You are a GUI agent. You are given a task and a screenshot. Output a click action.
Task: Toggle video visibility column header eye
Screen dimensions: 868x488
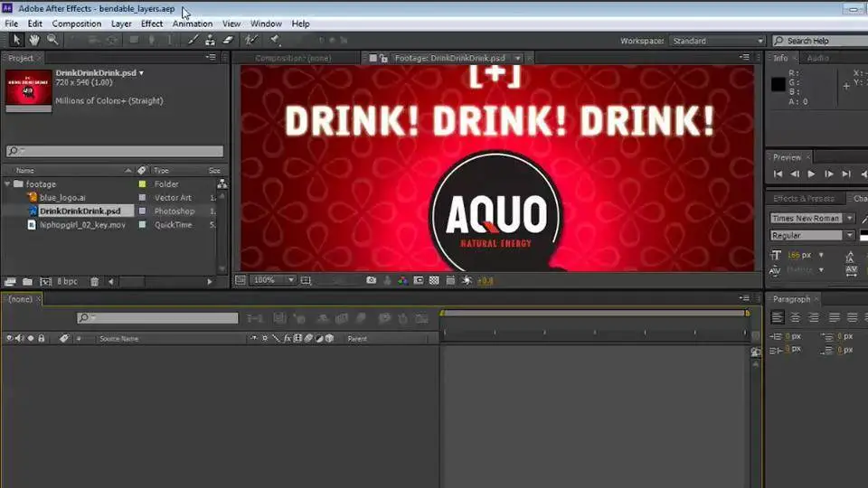coord(9,338)
